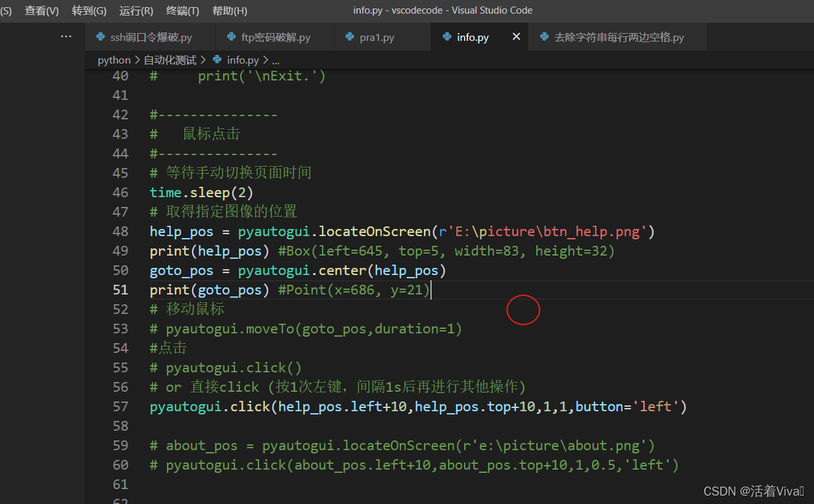Click the locateOnScreen word on line 48
The image size is (814, 504).
point(375,231)
